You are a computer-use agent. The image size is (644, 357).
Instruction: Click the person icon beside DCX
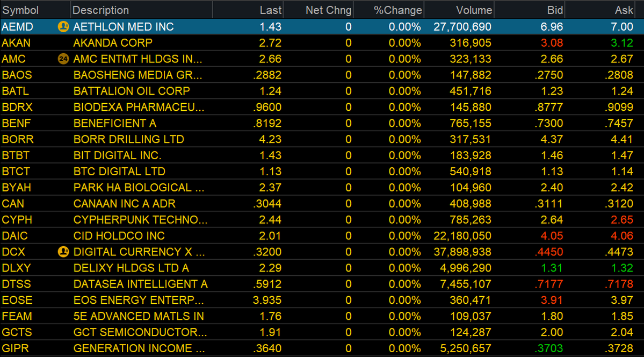(x=63, y=252)
